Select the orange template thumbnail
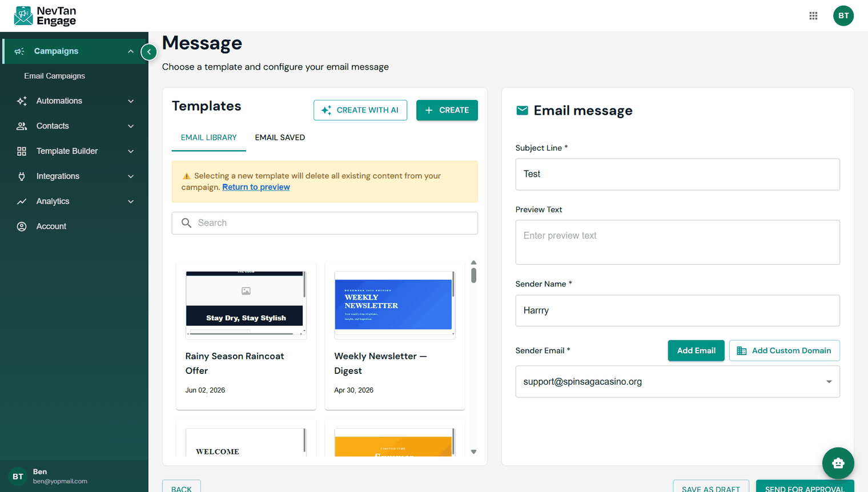868x492 pixels. (395, 442)
